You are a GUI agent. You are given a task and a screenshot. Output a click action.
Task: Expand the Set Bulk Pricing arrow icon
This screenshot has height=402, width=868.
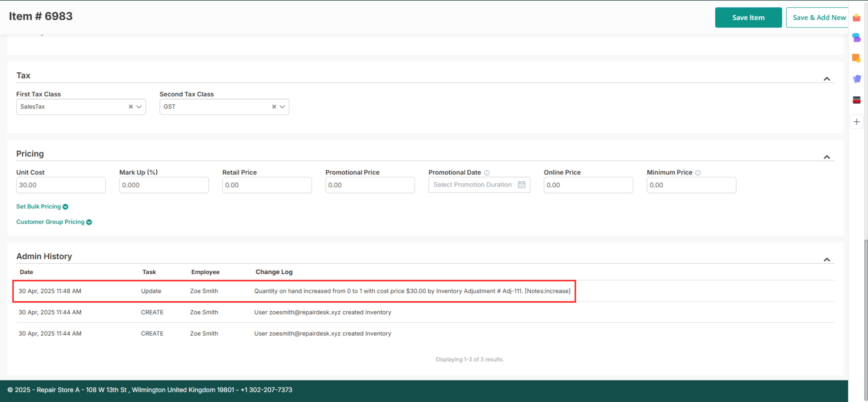click(x=65, y=207)
